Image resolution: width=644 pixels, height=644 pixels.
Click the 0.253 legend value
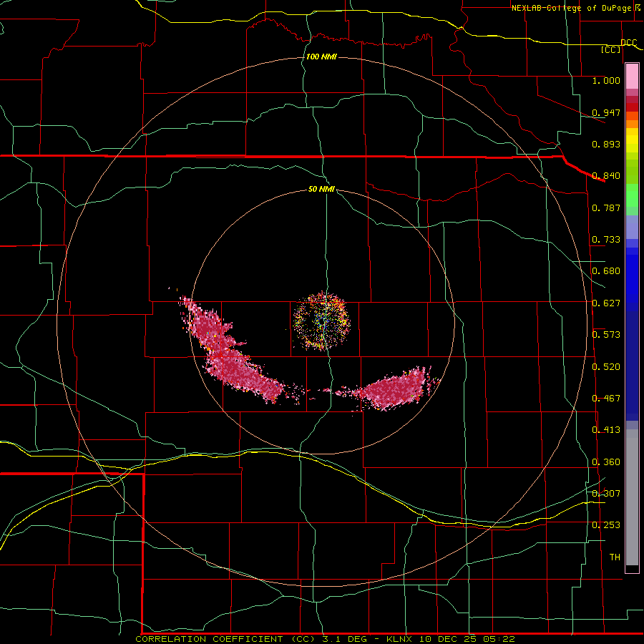point(606,525)
